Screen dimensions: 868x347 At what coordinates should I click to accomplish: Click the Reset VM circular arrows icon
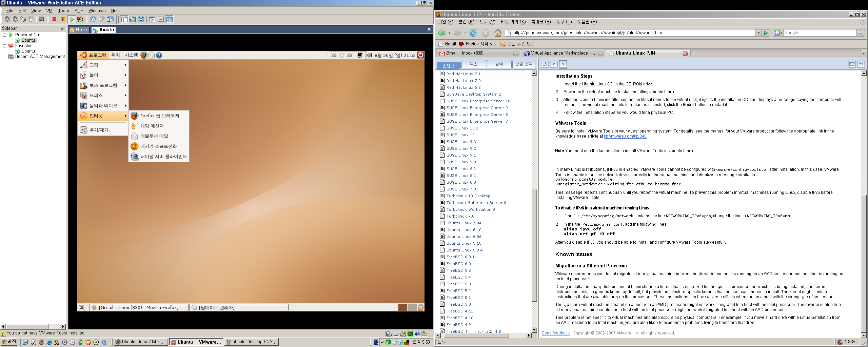(x=80, y=19)
